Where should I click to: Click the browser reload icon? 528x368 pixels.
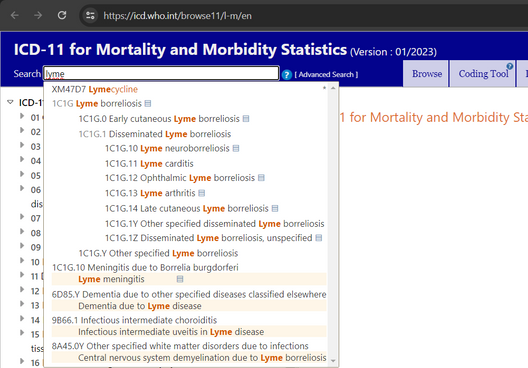pyautogui.click(x=62, y=15)
